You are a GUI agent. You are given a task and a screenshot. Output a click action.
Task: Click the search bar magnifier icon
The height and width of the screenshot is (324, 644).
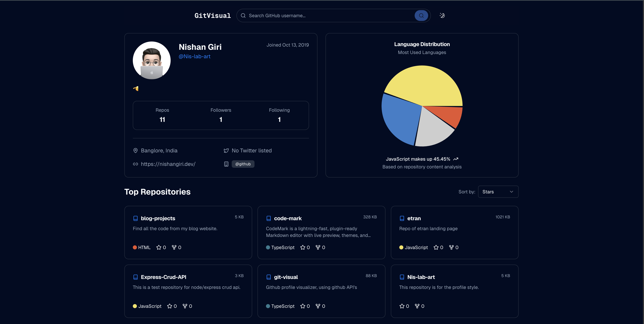(x=243, y=16)
